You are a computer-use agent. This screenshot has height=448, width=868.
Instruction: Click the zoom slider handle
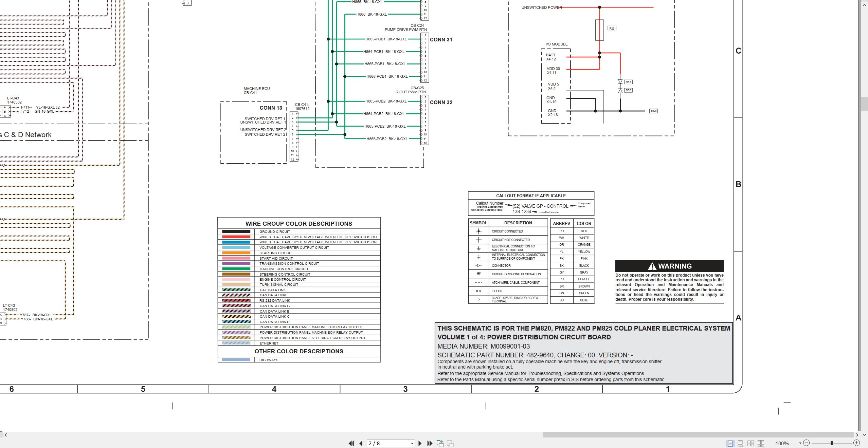pyautogui.click(x=831, y=443)
